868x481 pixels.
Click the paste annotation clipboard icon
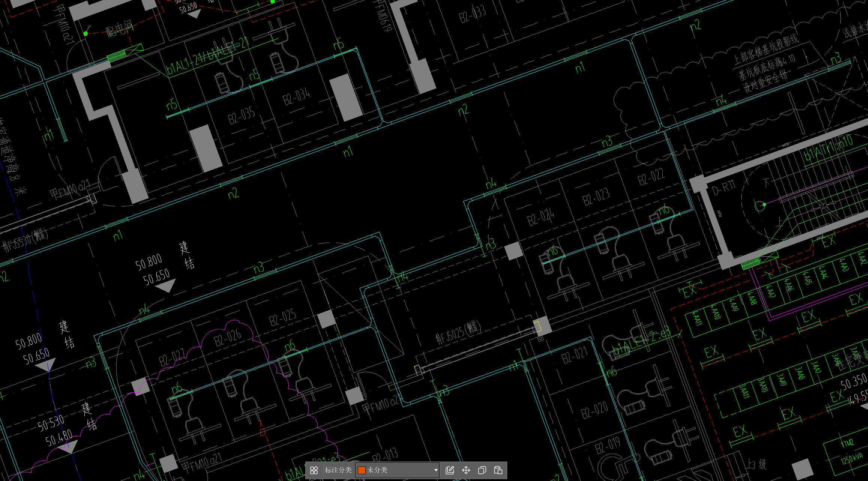tap(498, 470)
